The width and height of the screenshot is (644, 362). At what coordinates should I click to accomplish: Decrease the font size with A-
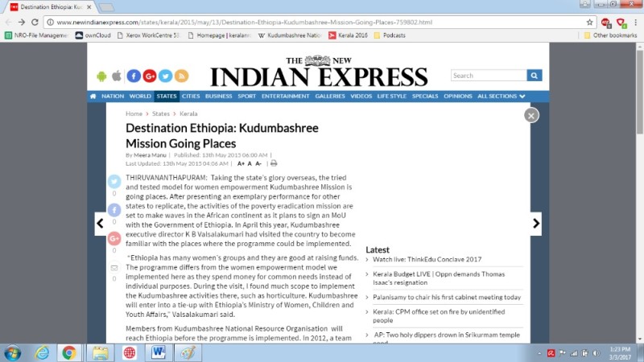coord(258,163)
